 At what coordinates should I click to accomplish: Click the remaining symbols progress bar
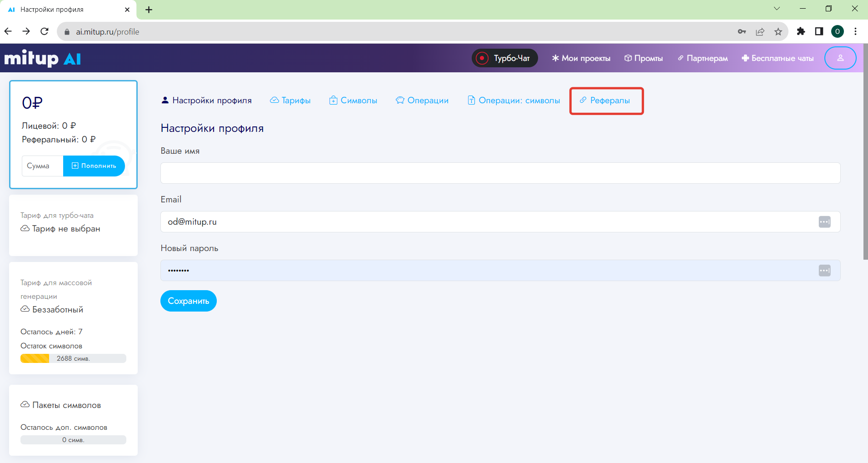(x=73, y=358)
